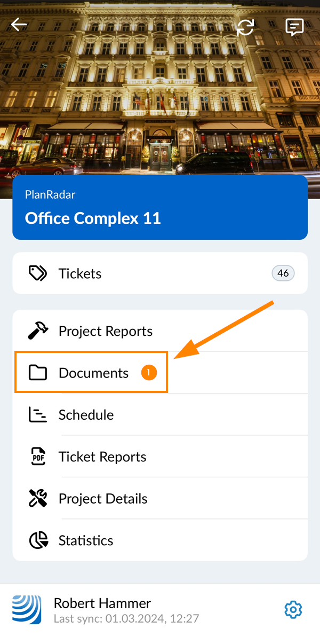The image size is (320, 644).
Task: Tap the Statistics pie chart icon
Action: pyautogui.click(x=38, y=540)
